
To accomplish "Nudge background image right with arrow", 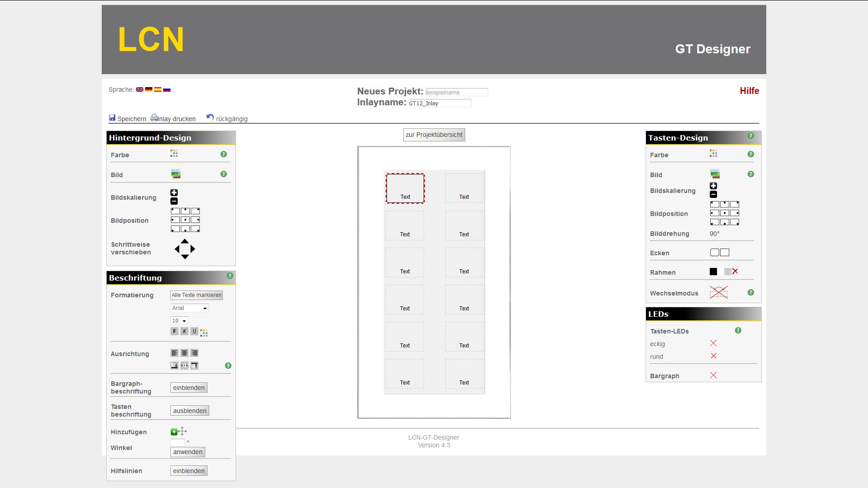I will (x=193, y=249).
